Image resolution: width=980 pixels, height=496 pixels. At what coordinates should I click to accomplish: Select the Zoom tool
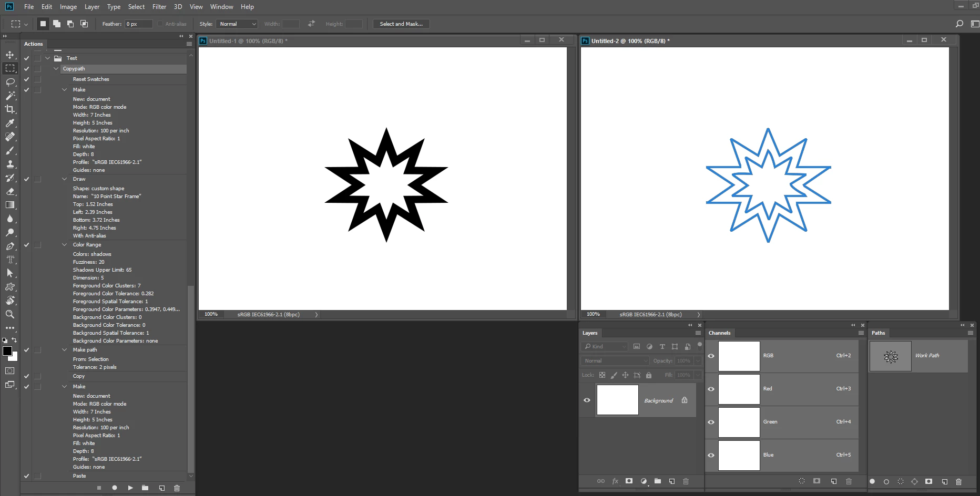click(10, 314)
